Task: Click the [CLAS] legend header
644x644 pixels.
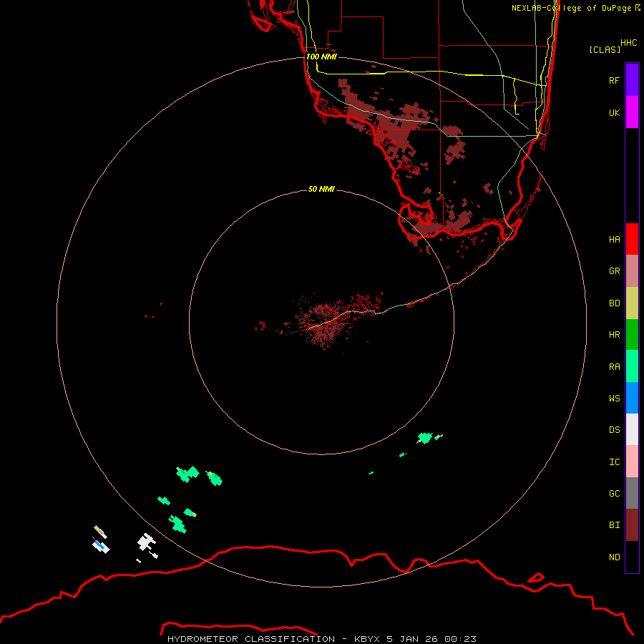Action: point(605,49)
